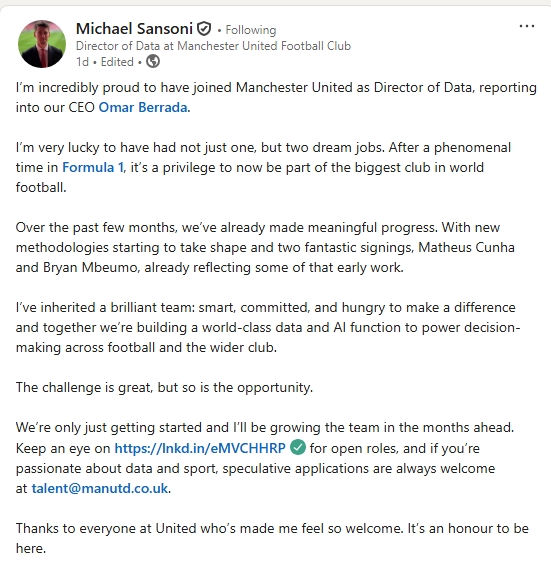Screen dimensions: 551x569
Task: Open the three-dot post options menu
Action: [527, 26]
